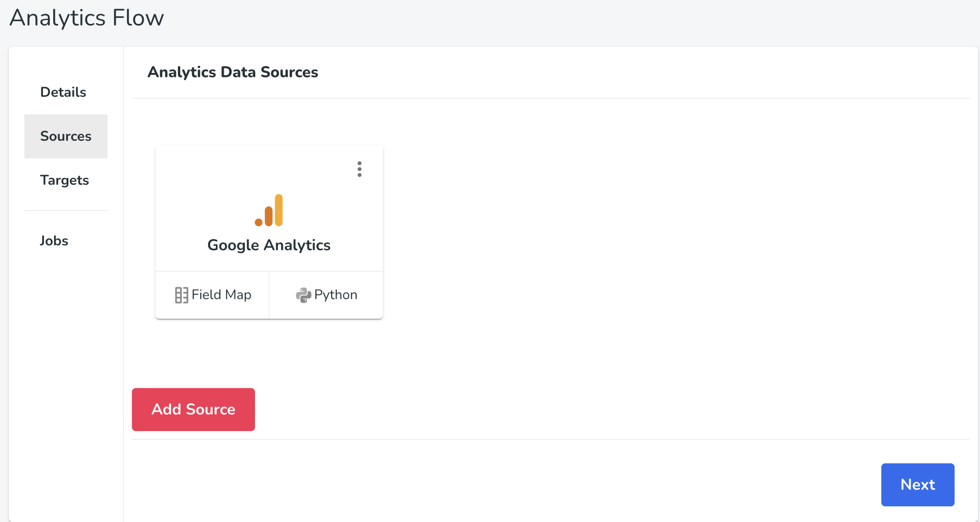
Task: Click the Next label text
Action: tap(918, 484)
